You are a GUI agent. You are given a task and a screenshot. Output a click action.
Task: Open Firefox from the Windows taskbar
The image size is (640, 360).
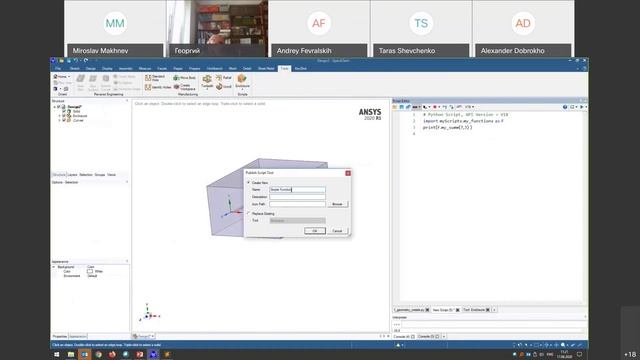[112, 354]
